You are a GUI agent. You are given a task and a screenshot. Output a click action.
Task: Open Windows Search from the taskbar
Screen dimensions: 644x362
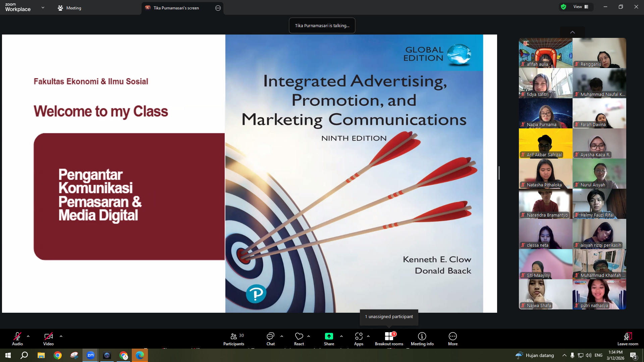click(x=24, y=355)
